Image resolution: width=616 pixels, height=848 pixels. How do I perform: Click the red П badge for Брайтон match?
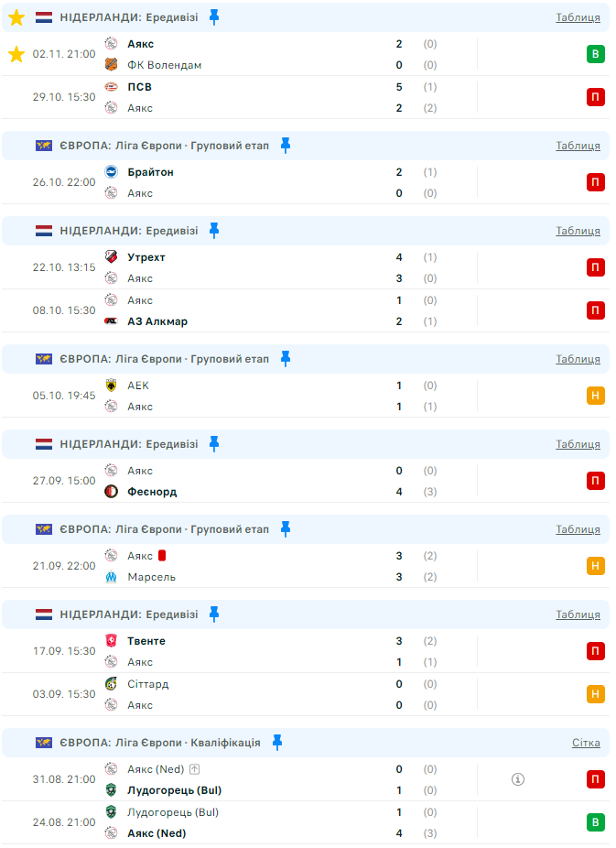596,182
